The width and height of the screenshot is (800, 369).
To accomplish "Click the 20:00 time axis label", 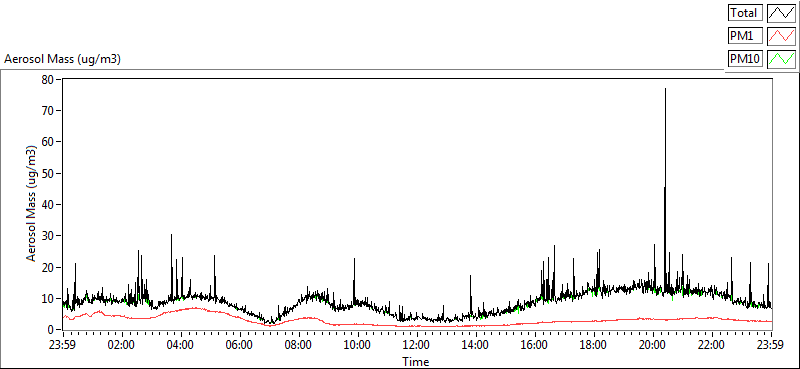I will [x=653, y=345].
